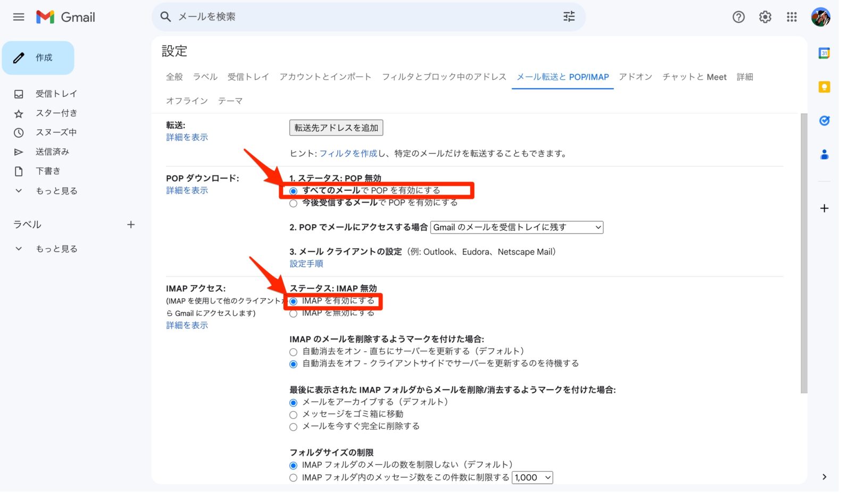Open the main menu hamburger icon
The height and width of the screenshot is (504, 851).
pyautogui.click(x=19, y=17)
